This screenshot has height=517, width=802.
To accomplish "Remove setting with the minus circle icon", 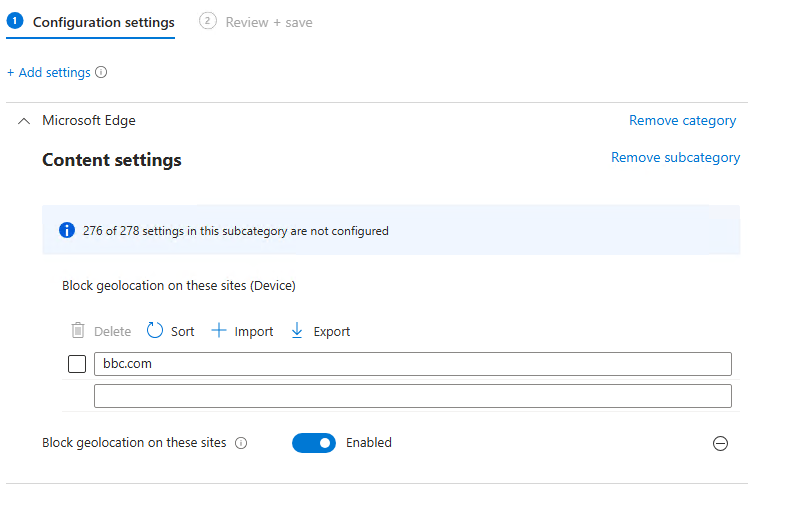I will point(720,443).
